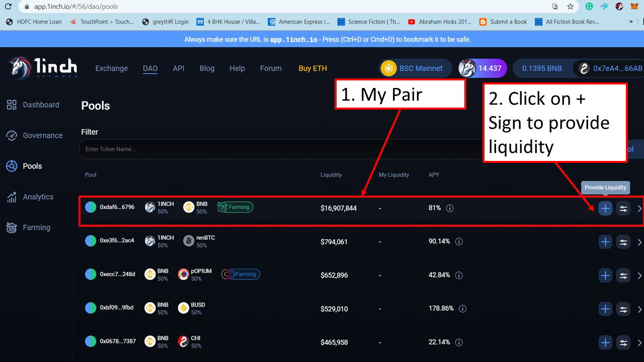Provide liquidity to the 1INCH/BNB pool

605,208
